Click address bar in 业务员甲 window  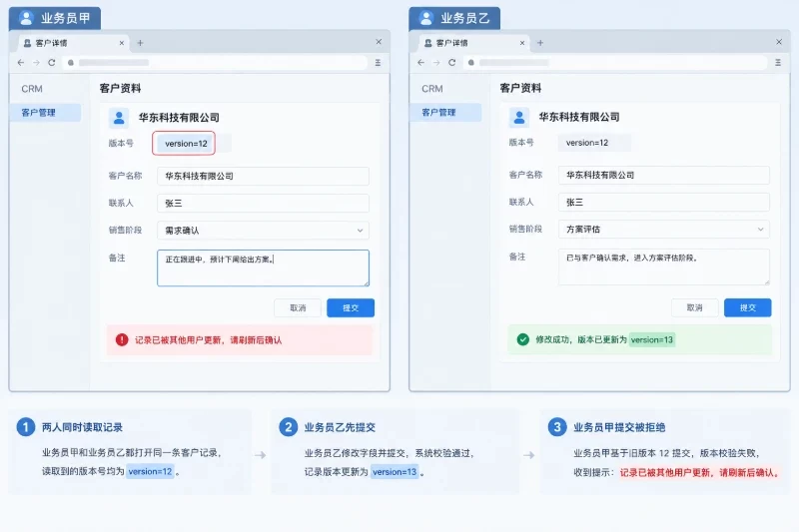(x=215, y=63)
